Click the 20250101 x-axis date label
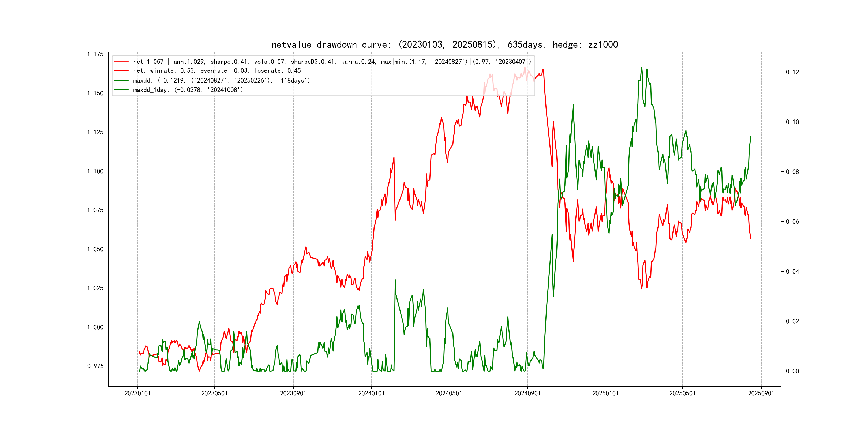868x434 pixels. [605, 394]
